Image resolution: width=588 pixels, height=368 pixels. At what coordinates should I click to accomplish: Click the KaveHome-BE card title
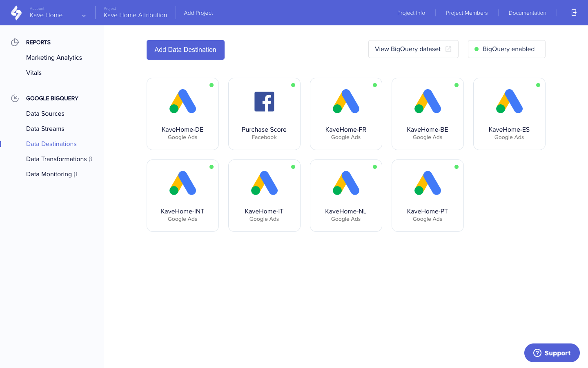(428, 130)
